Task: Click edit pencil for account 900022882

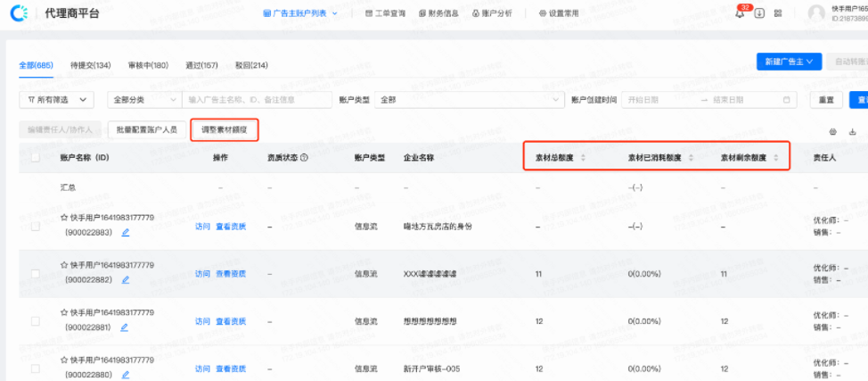Action: [126, 280]
